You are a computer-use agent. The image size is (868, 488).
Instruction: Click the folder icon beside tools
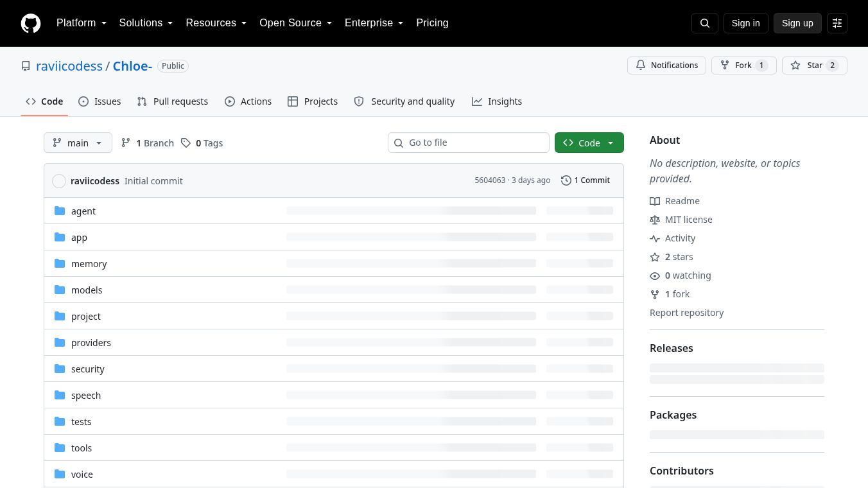click(60, 448)
